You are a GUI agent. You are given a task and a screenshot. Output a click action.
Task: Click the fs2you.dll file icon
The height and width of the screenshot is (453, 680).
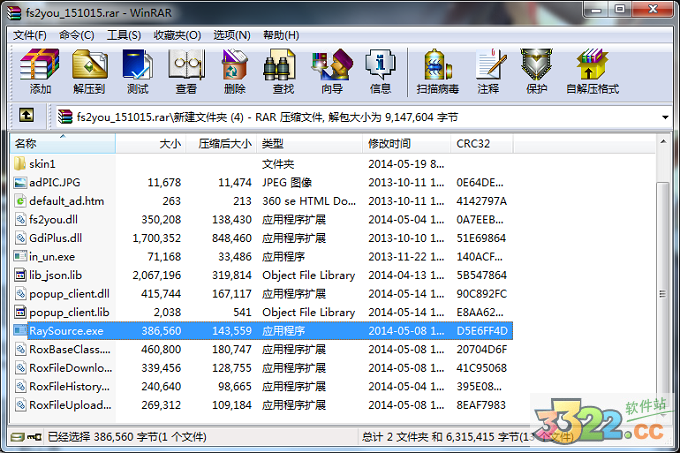(x=20, y=219)
